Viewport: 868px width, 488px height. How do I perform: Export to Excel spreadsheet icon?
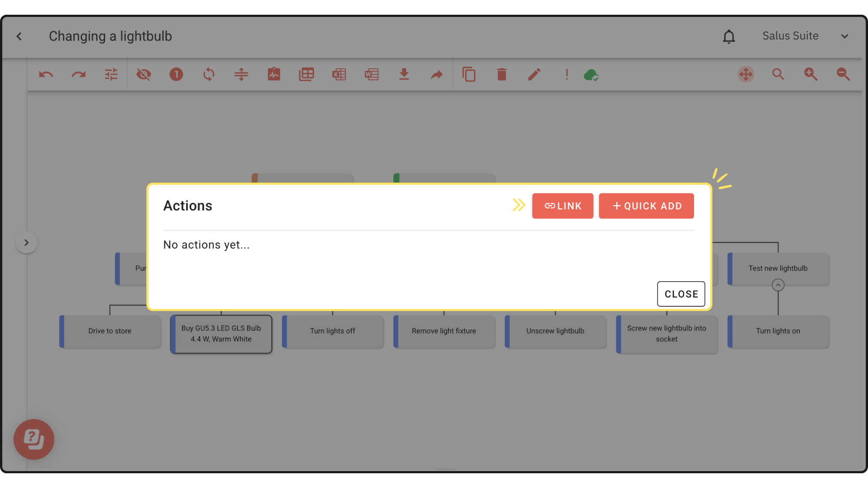tap(339, 75)
